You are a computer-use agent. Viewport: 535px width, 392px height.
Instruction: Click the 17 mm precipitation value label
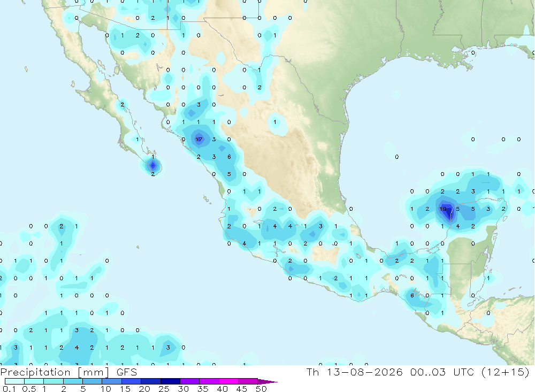pos(199,139)
